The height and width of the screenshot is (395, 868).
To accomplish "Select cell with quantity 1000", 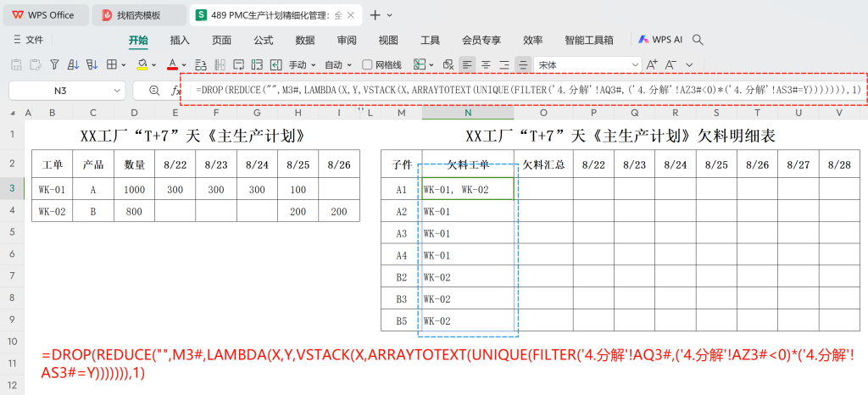I will 135,189.
